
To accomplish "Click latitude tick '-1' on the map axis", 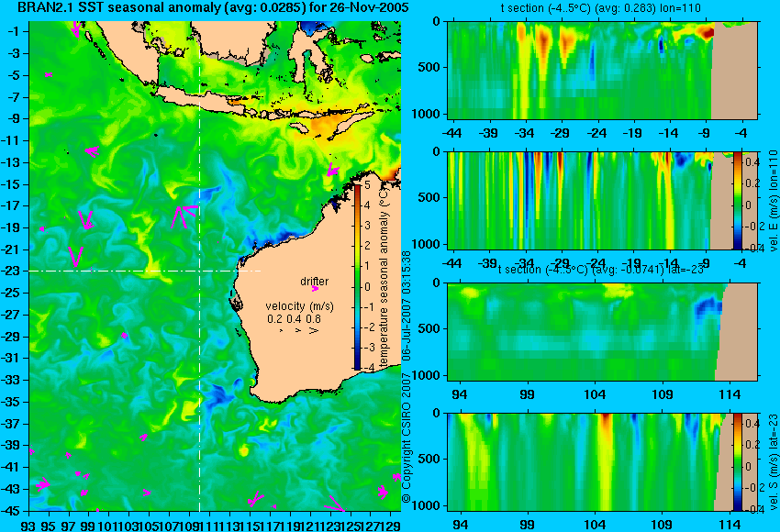I will coord(15,31).
